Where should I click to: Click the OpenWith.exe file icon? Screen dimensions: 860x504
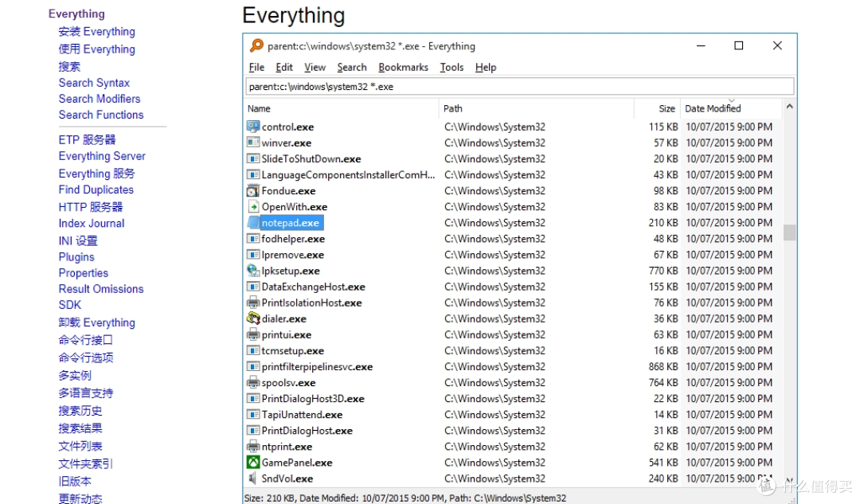(x=253, y=207)
